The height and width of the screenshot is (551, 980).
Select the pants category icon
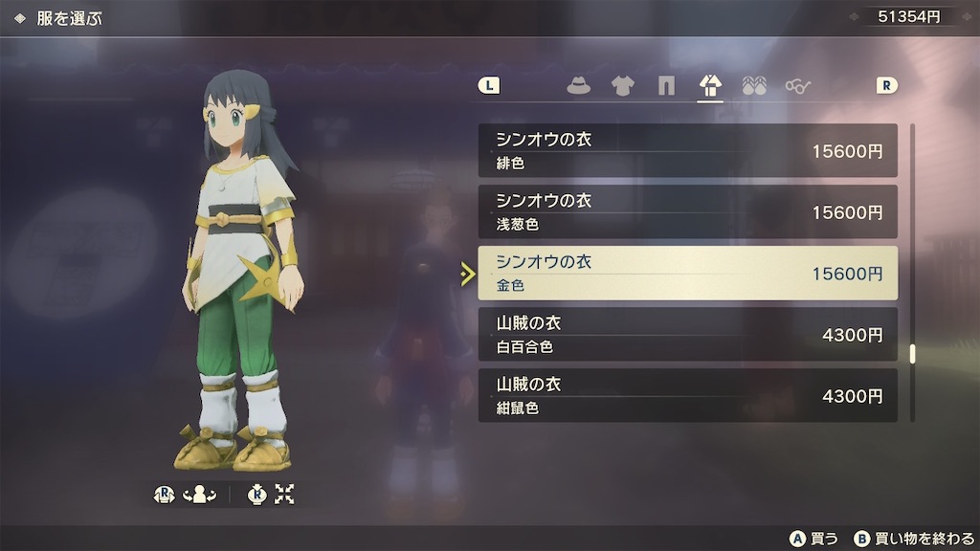[666, 85]
